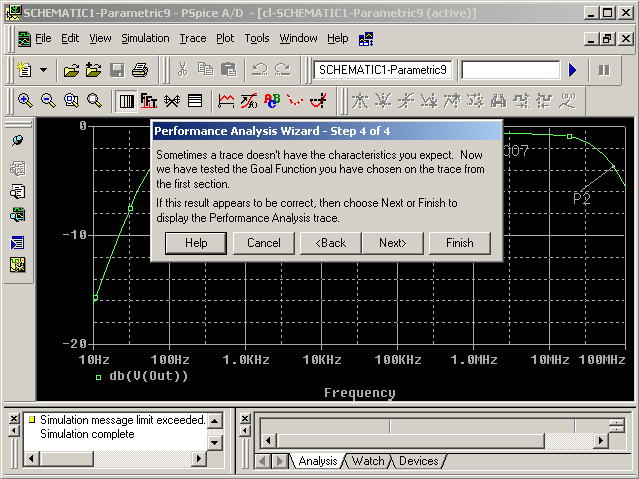Switch to the Analysis tab
The image size is (639, 479).
coord(317,461)
